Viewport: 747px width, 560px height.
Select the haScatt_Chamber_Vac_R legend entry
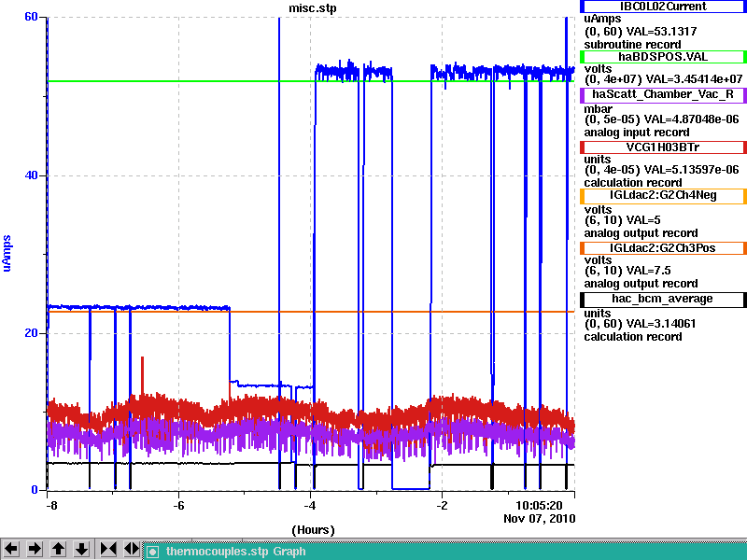[x=663, y=95]
